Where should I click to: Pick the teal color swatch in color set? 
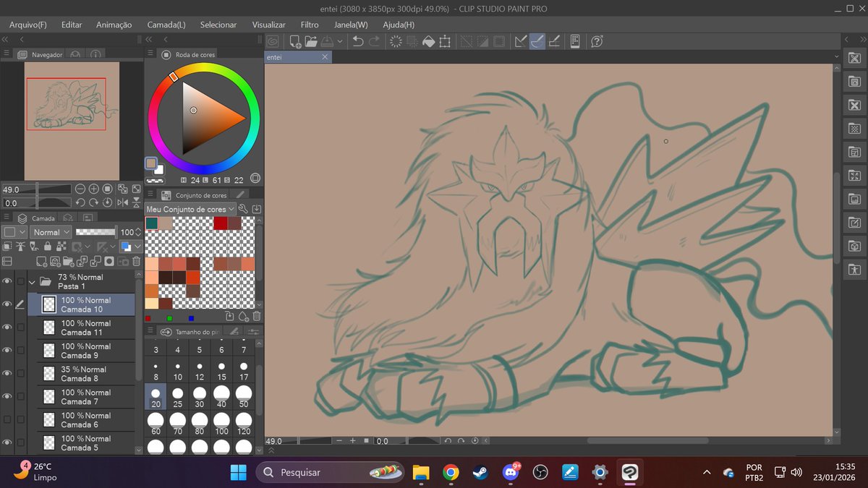(x=152, y=223)
